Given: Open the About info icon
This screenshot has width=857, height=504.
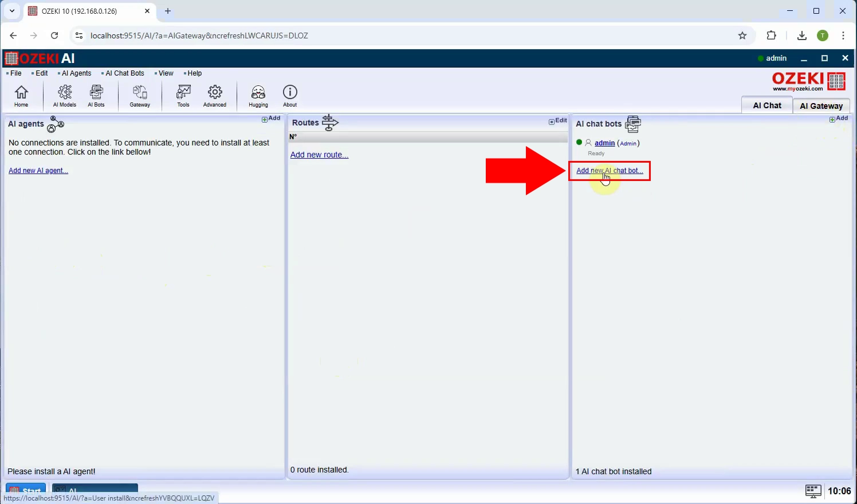Looking at the screenshot, I should tap(290, 96).
